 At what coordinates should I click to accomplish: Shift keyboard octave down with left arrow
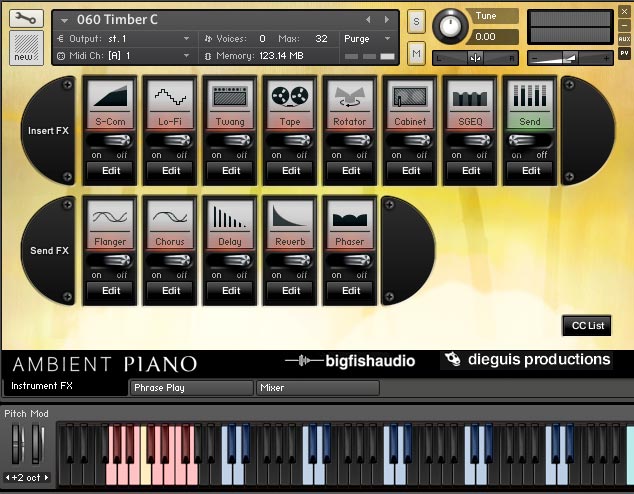7,477
